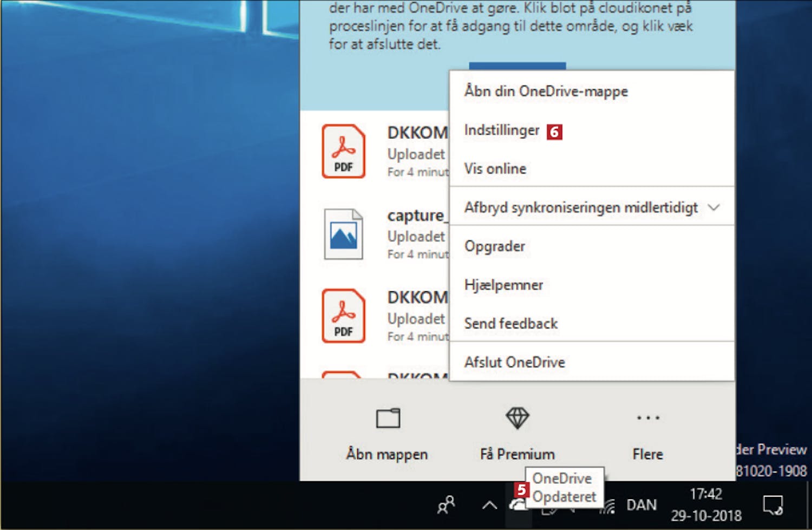Click 'Afbryd synkroniseringen midlertidigt' menu item

[592, 207]
